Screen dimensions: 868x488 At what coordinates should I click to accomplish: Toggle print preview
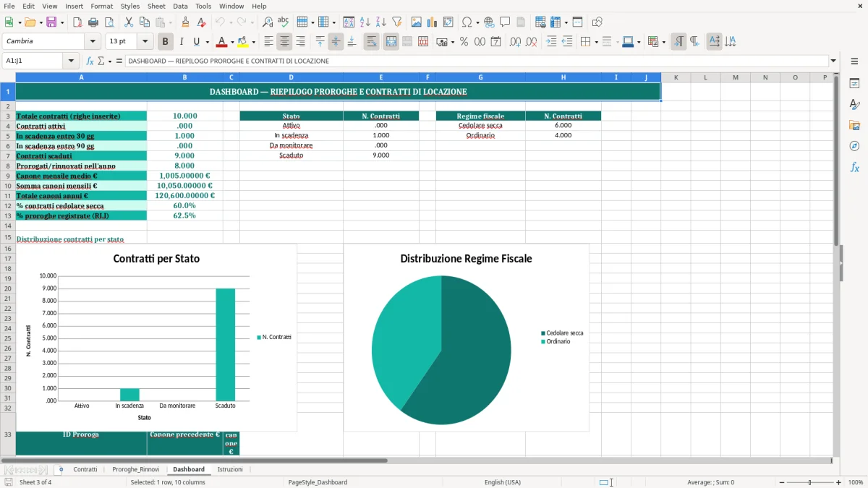pos(109,22)
